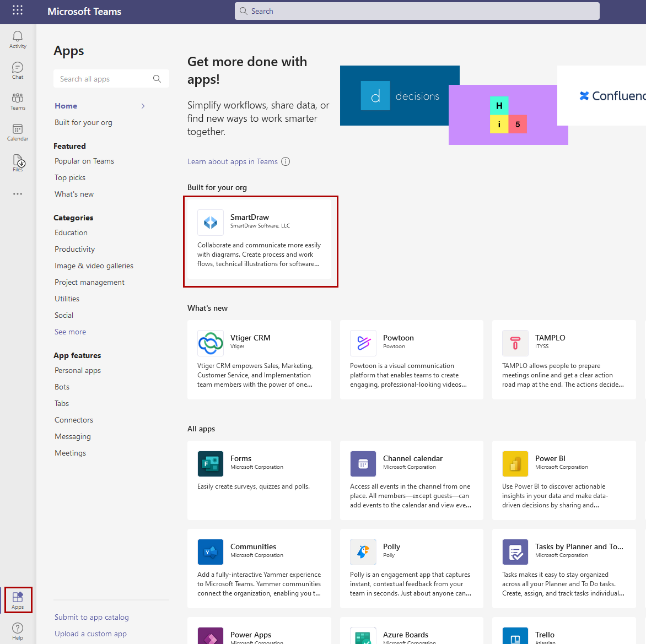Expand categories with See more
This screenshot has width=646, height=644.
tap(70, 332)
